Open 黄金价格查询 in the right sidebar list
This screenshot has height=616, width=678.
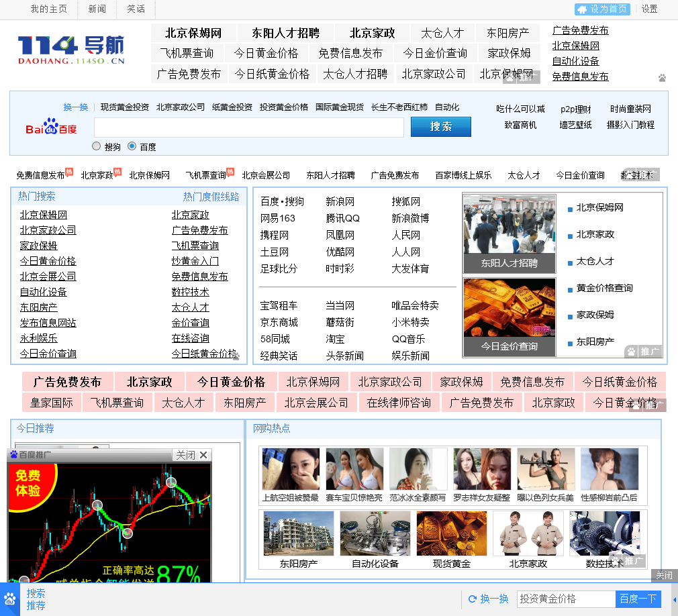pos(604,289)
